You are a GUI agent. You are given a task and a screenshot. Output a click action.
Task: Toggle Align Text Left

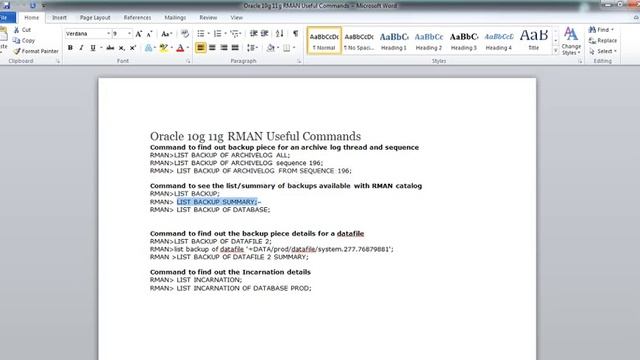pos(200,48)
